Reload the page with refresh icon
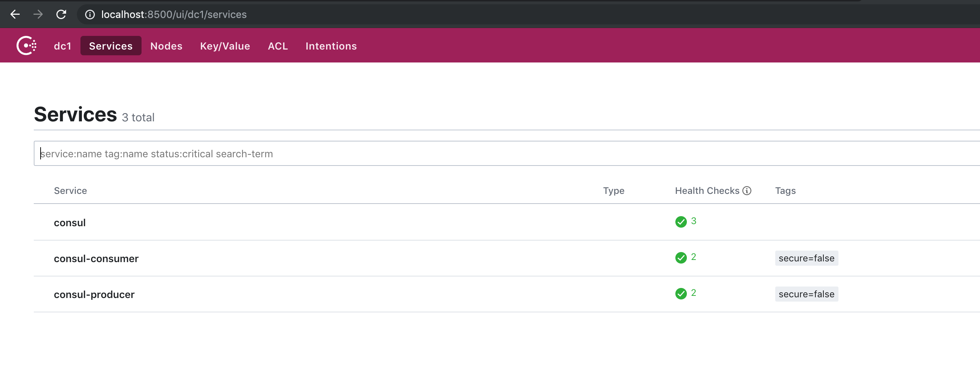 point(61,14)
